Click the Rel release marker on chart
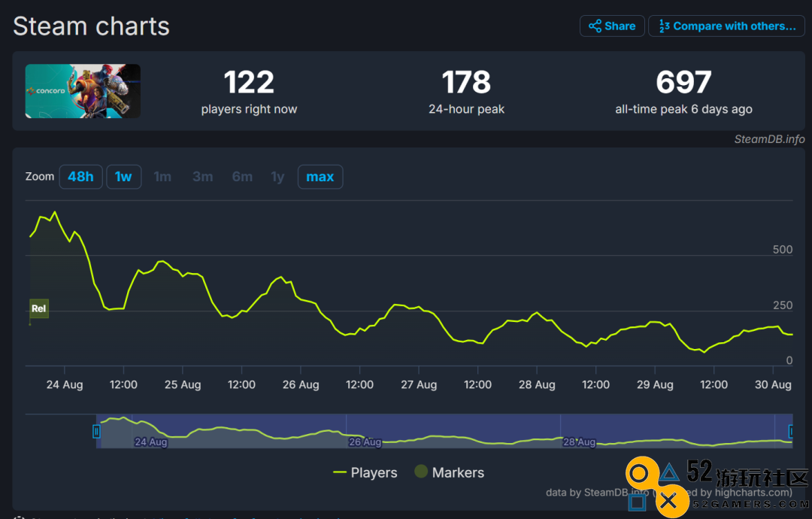Screen dimensions: 812x519 pyautogui.click(x=39, y=308)
